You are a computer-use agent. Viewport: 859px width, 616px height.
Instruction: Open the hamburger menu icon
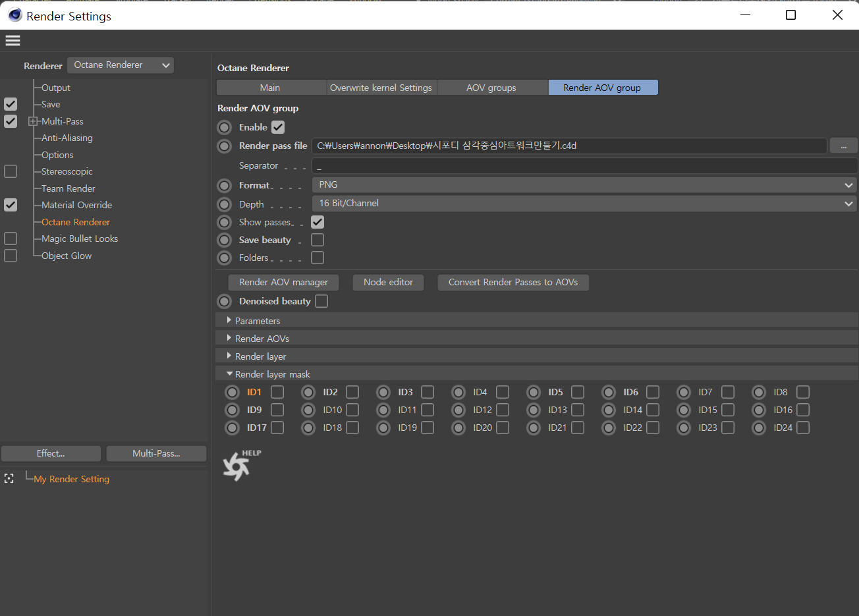pos(13,41)
